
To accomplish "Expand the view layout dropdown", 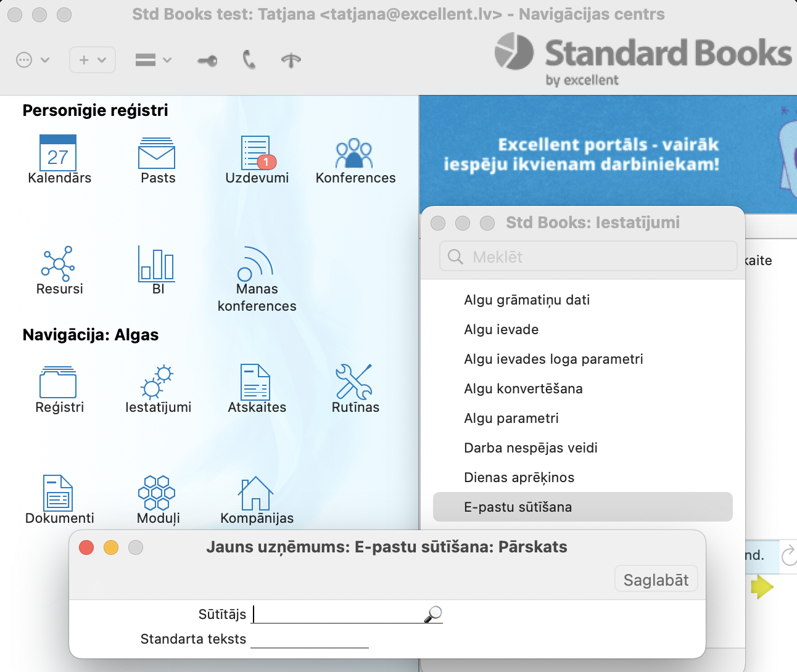I will pos(153,60).
